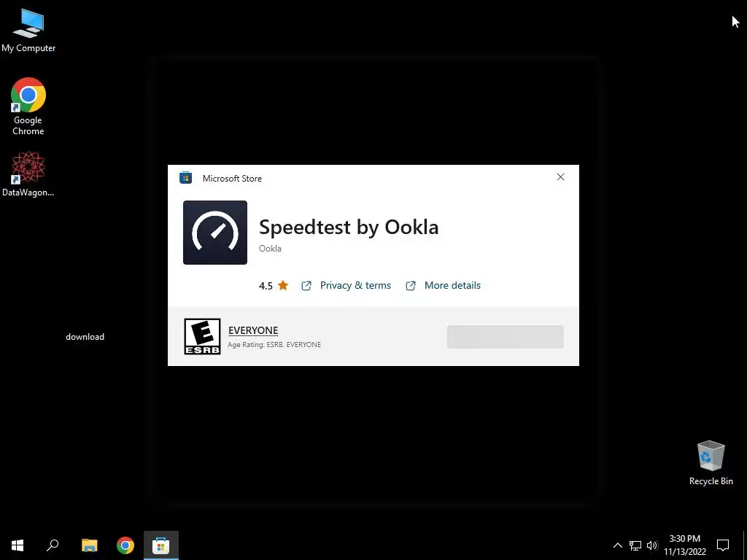Select the Speedtest by Ookla title text
Image resolution: width=747 pixels, height=560 pixels.
click(349, 227)
